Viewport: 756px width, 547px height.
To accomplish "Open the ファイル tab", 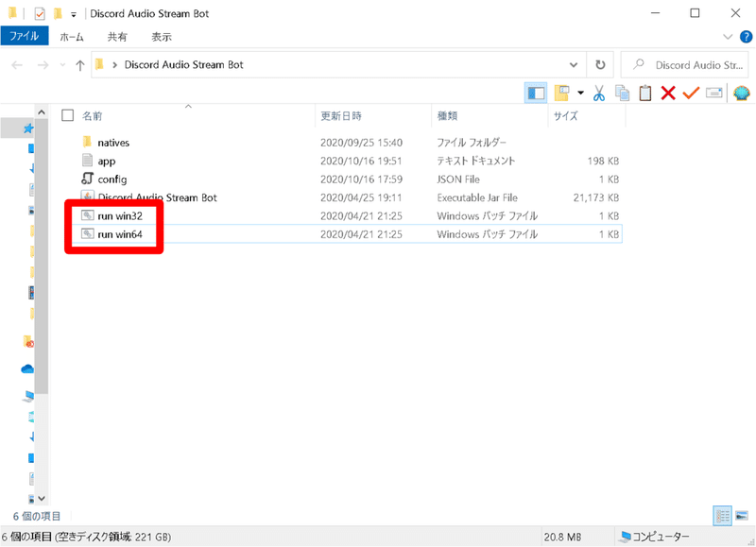I will click(x=25, y=36).
